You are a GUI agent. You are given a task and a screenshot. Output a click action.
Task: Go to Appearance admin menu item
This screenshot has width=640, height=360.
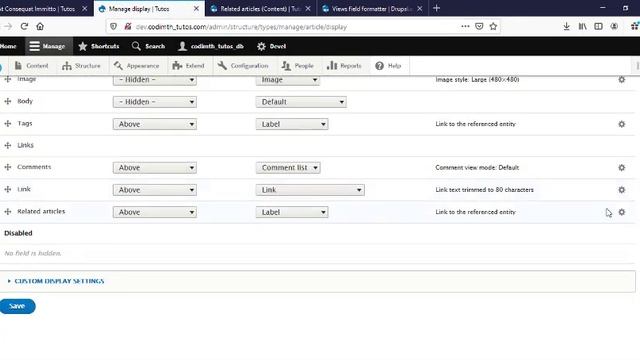pos(137,66)
